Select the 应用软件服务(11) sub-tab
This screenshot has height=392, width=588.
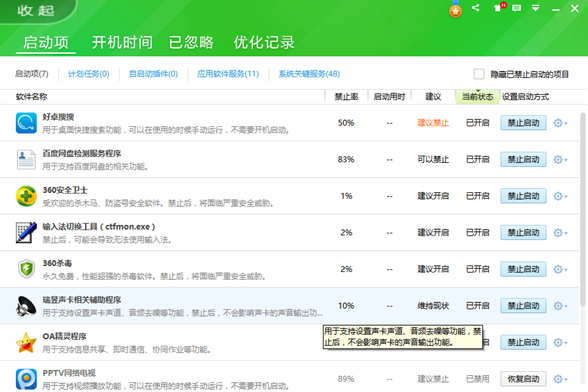[x=228, y=74]
